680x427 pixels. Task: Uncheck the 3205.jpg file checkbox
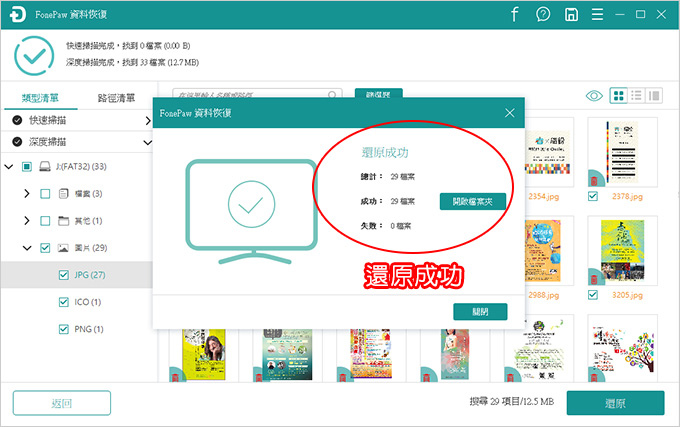[x=593, y=295]
